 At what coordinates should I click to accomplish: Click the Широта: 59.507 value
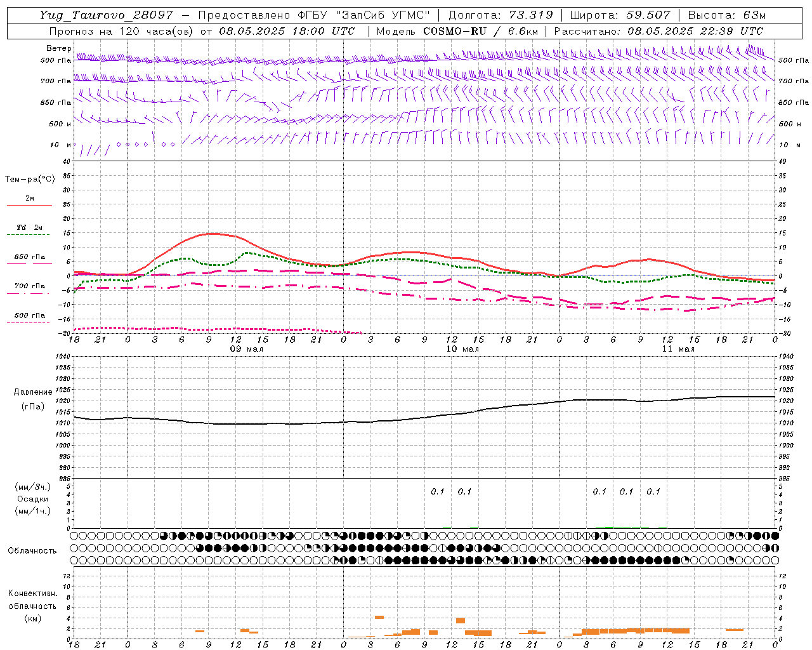(620, 15)
